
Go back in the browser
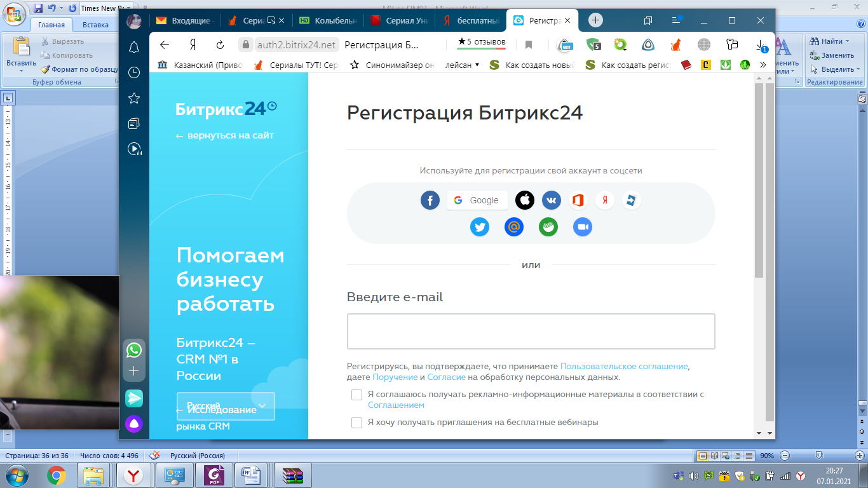click(165, 44)
